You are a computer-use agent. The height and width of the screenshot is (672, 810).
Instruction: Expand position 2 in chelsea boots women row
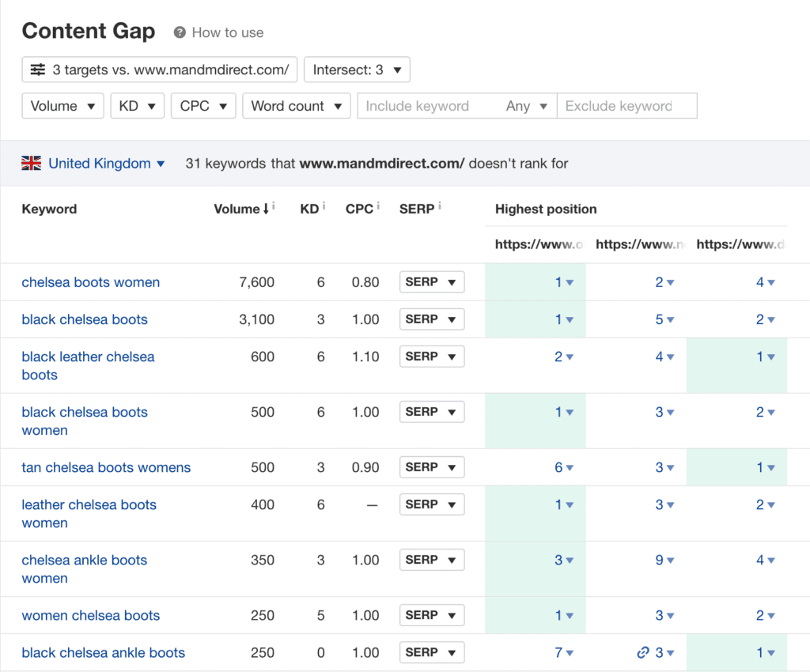tap(664, 282)
